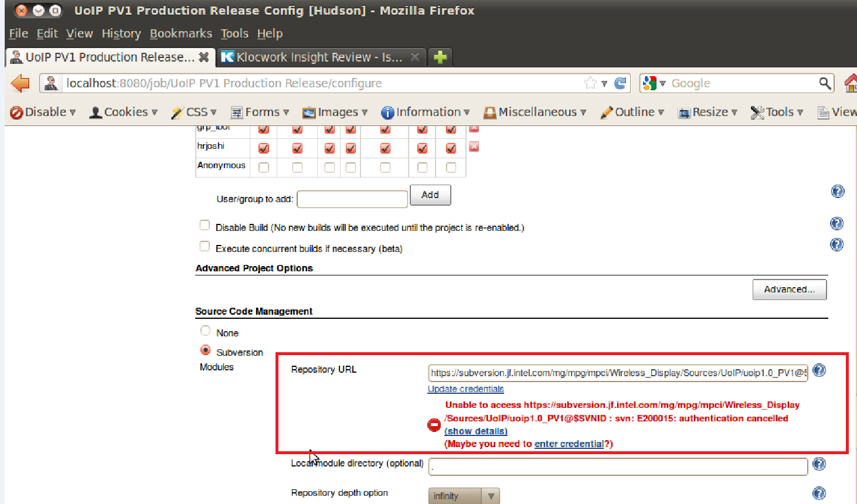857x504 pixels.
Task: Remove hrjoshi row with red delete icon
Action: [x=474, y=147]
